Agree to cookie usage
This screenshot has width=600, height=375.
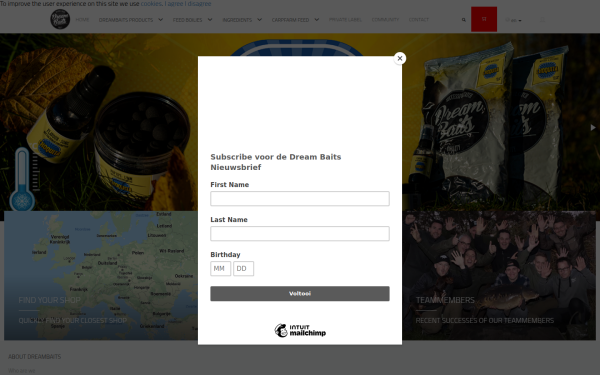point(175,3)
